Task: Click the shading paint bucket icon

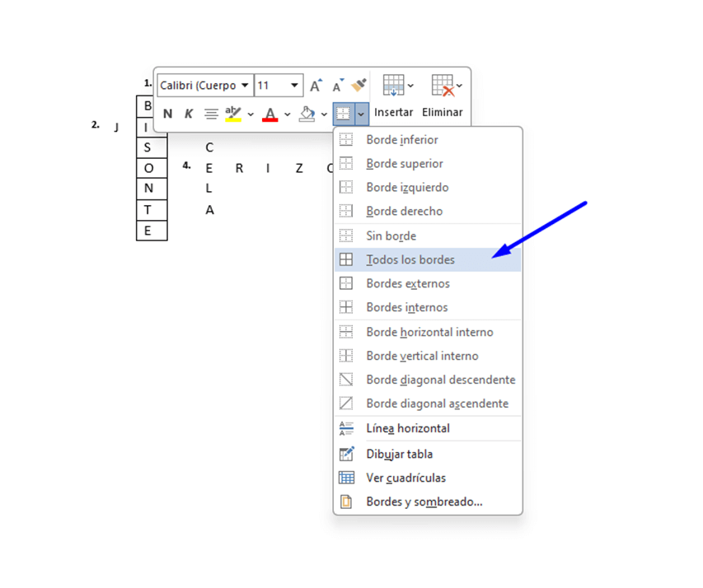Action: point(307,114)
